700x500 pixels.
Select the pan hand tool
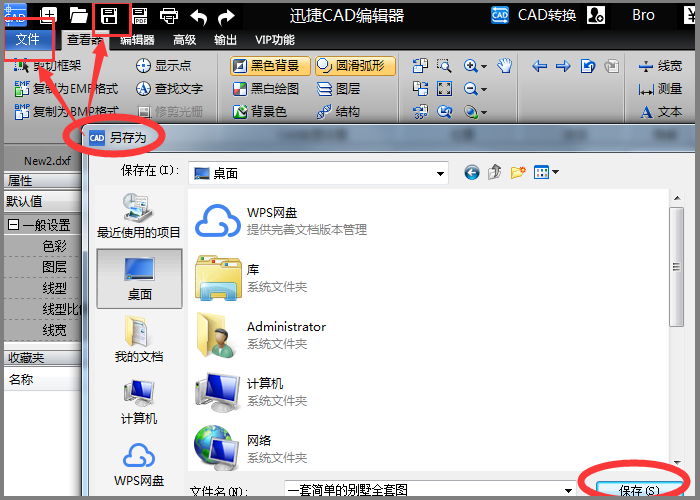pos(505,66)
